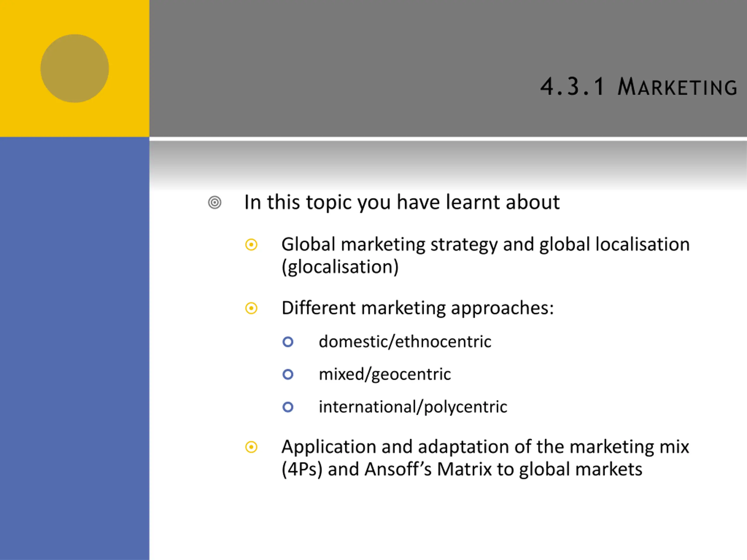Screen dimensions: 747x560
Task: Click the 'In this topic you have learnt about' line
Action: [402, 202]
